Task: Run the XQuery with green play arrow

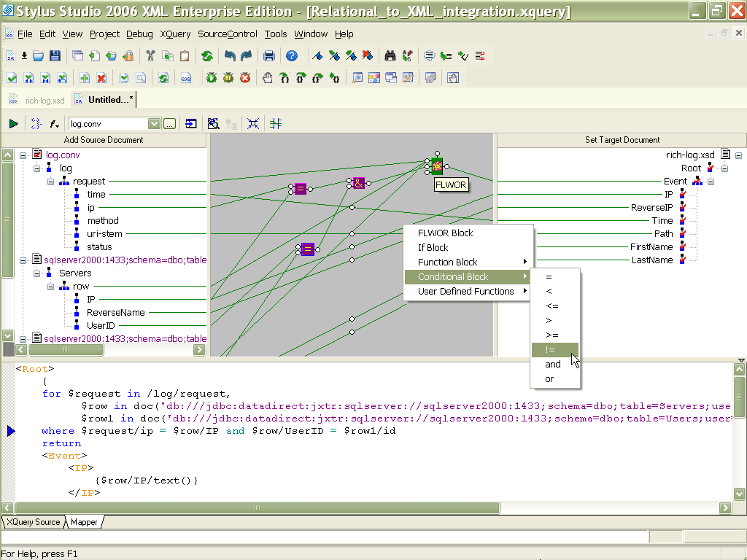Action: pos(13,124)
